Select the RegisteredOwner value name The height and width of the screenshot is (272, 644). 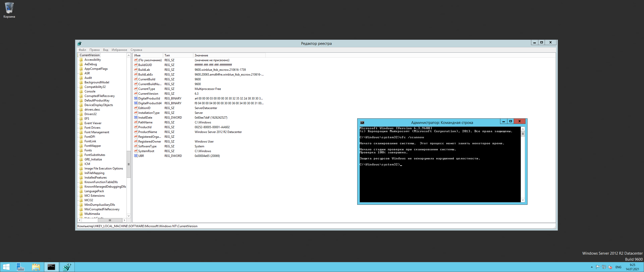[150, 142]
